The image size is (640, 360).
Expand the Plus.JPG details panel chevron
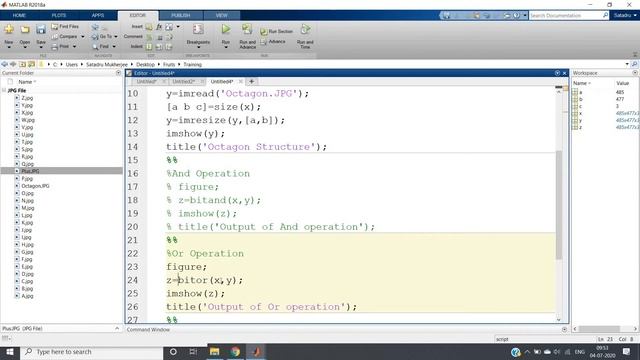point(117,328)
